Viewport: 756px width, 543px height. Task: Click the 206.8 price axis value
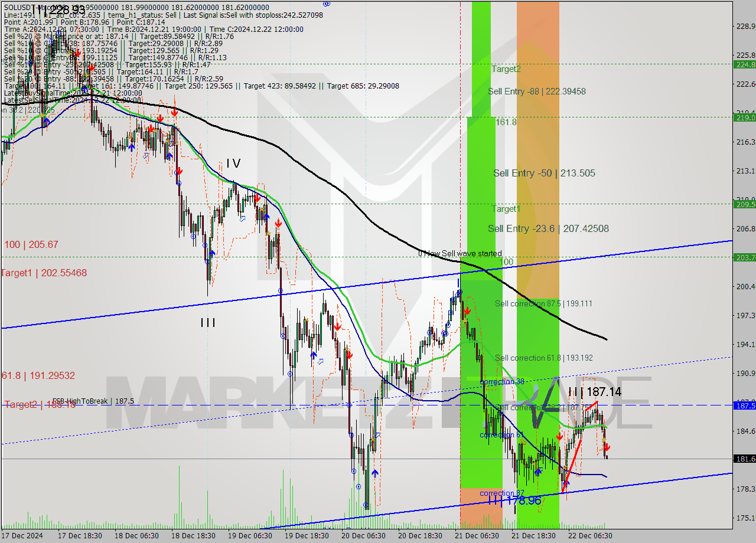[745, 228]
